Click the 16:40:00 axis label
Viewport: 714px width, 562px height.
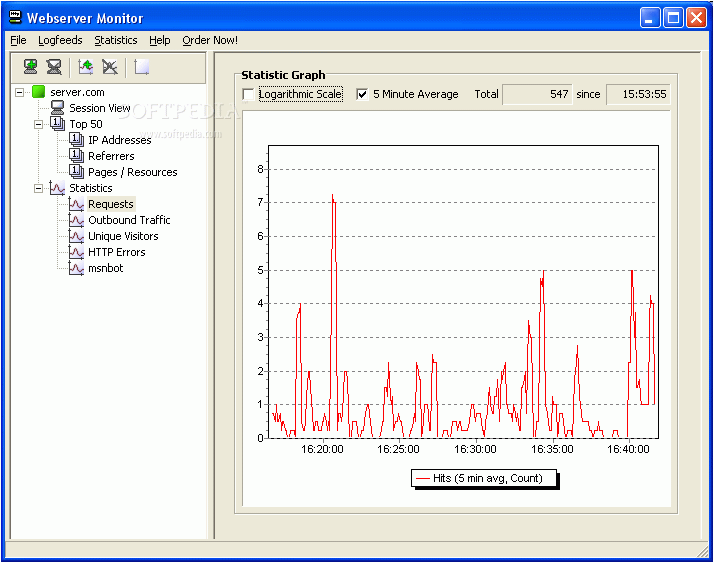pyautogui.click(x=628, y=449)
